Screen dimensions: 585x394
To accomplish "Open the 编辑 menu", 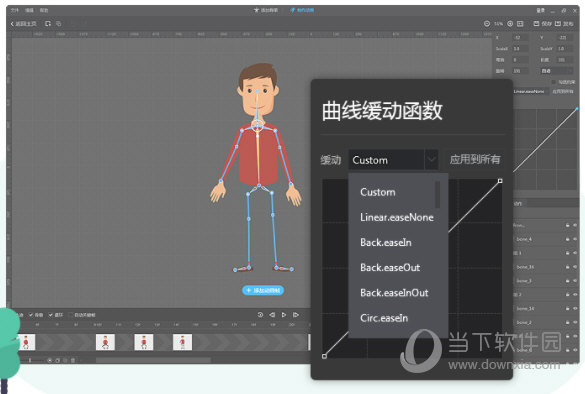I will [29, 10].
